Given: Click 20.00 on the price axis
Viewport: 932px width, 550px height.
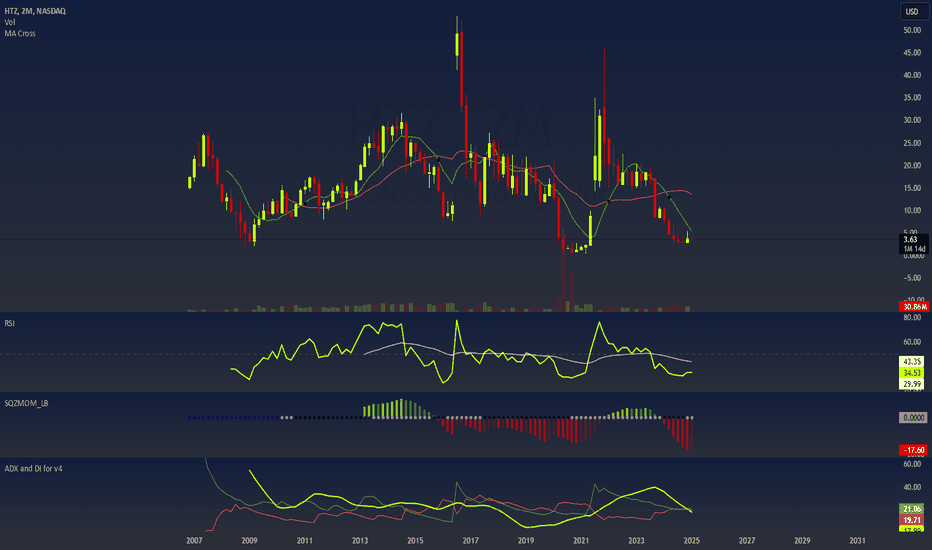Looking at the screenshot, I should click(x=912, y=166).
